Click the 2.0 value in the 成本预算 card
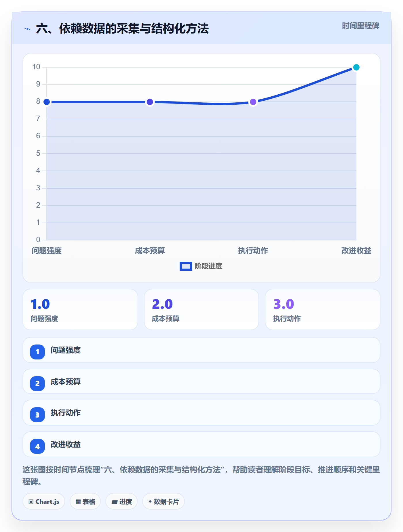Image resolution: width=403 pixels, height=532 pixels. pos(162,304)
